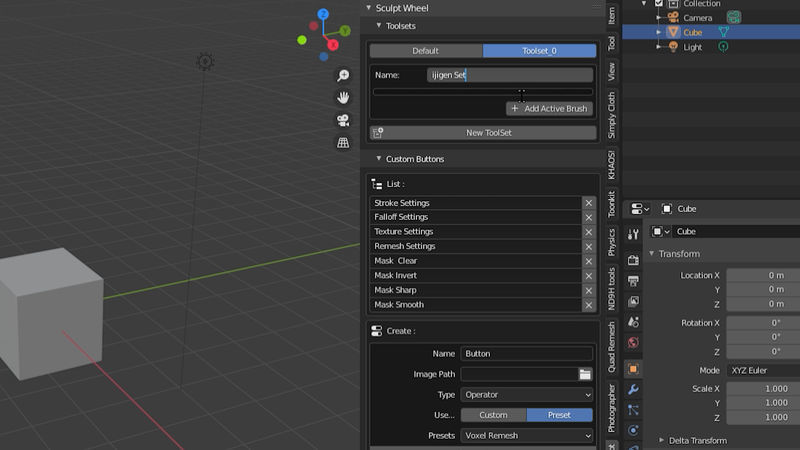Select the Custom option for Use
This screenshot has height=450, width=800.
coord(493,415)
